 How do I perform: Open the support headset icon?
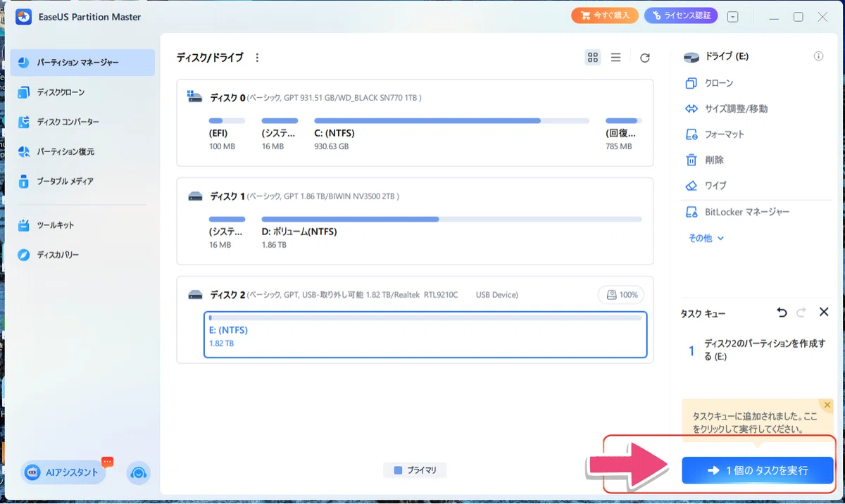(139, 473)
